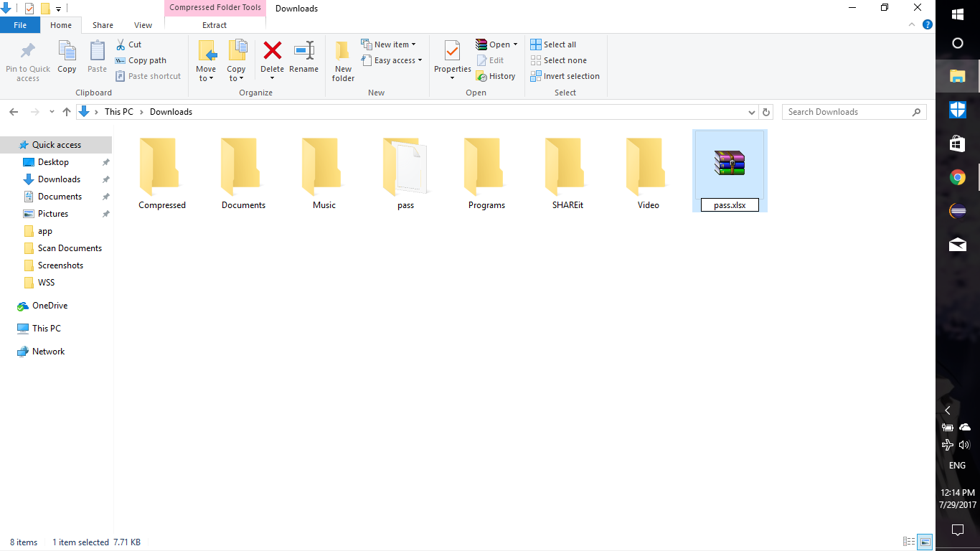
Task: Go up one folder level arrow
Action: 67,112
